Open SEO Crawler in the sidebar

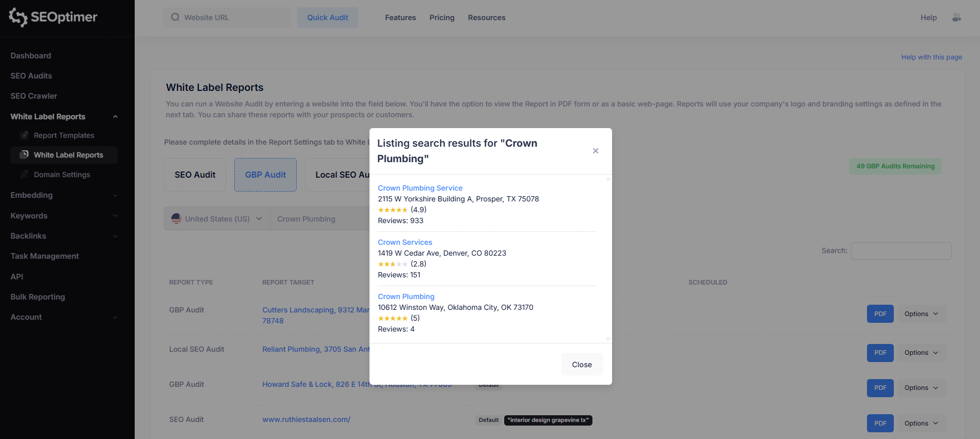click(x=34, y=96)
